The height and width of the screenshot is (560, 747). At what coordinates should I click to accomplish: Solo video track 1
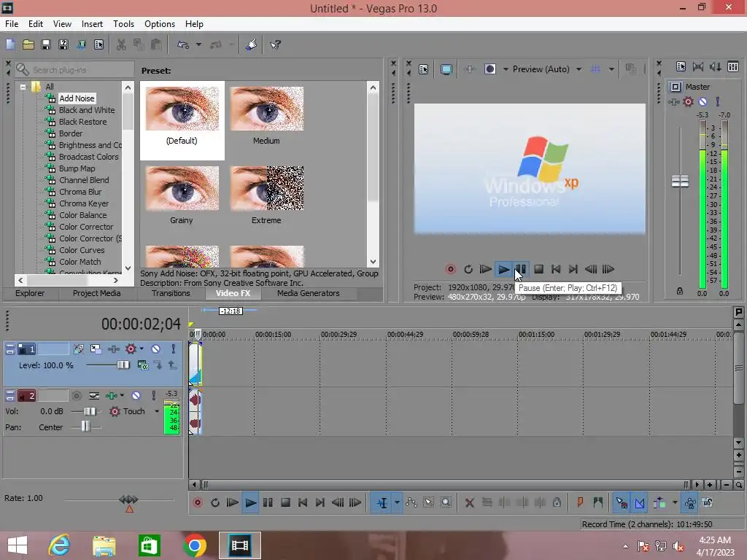click(x=174, y=349)
